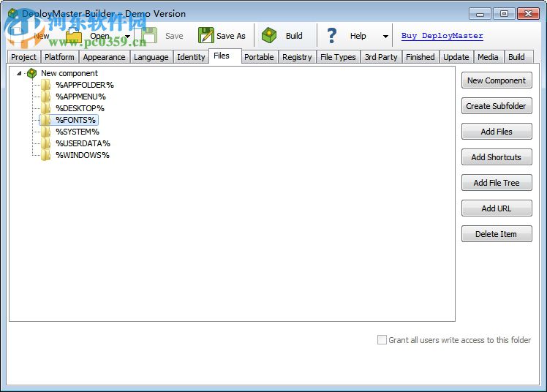547x392 pixels.
Task: Close the DeployMaster Builder window
Action: 528,14
